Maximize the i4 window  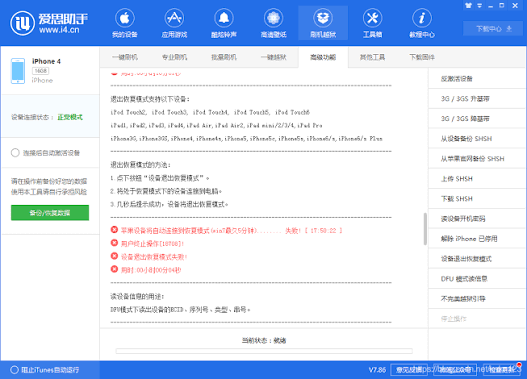click(x=502, y=5)
